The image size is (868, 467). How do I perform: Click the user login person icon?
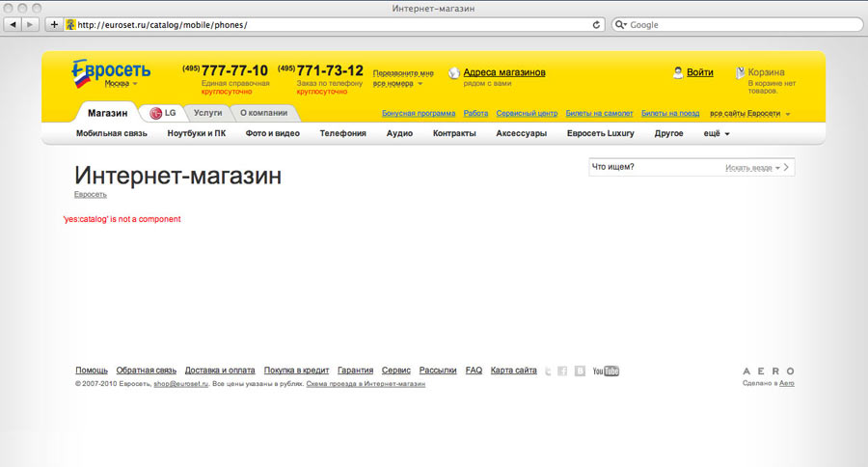pyautogui.click(x=678, y=72)
